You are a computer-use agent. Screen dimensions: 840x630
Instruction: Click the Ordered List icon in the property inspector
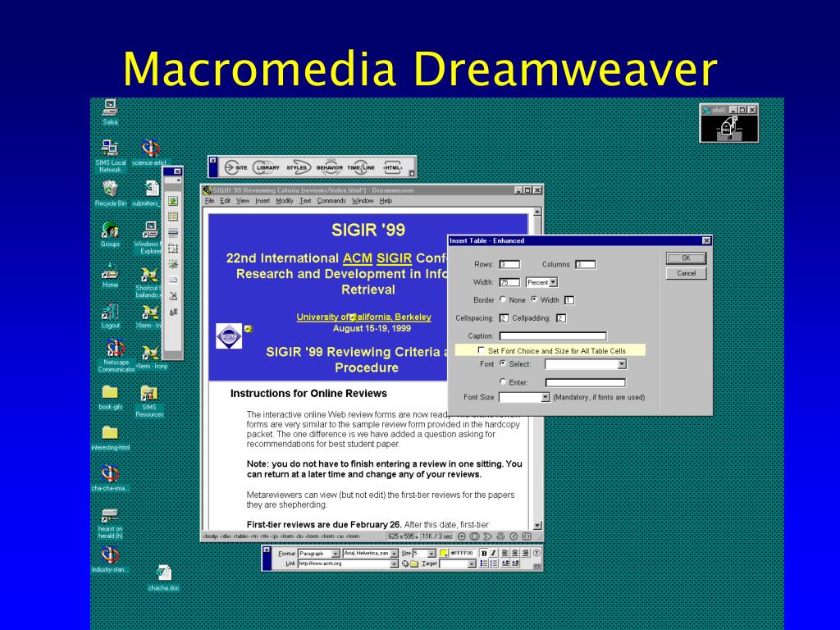tap(493, 564)
